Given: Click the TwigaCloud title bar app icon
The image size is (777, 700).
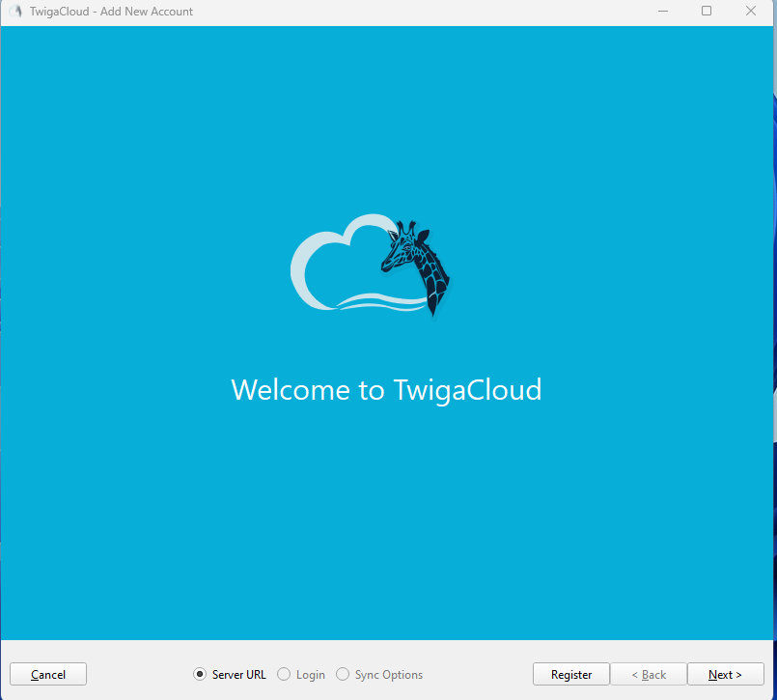Looking at the screenshot, I should pos(15,11).
